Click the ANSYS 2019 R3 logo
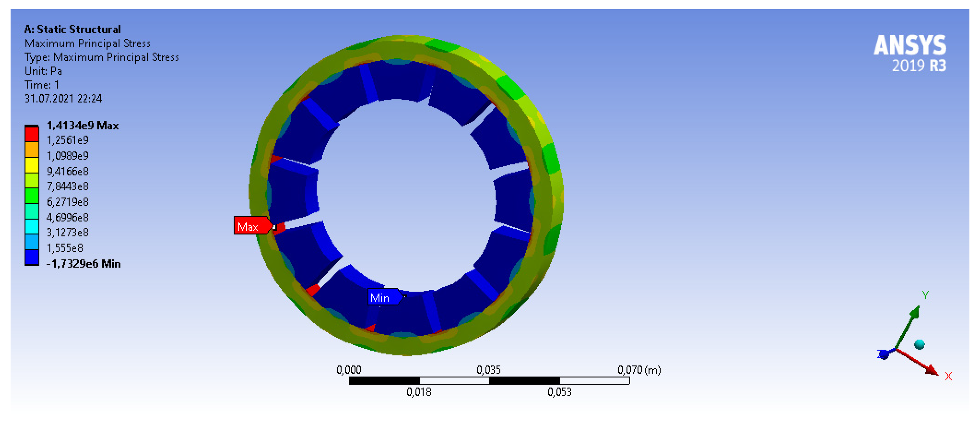The image size is (980, 432). click(911, 53)
